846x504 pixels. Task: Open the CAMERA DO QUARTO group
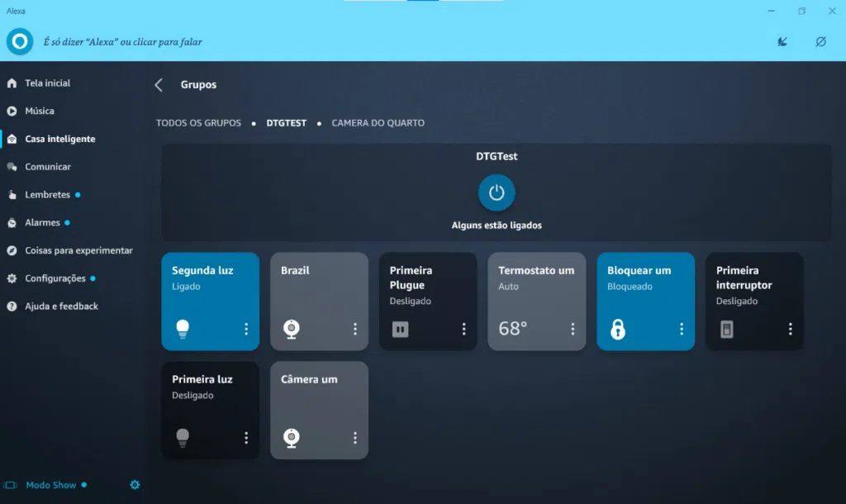pyautogui.click(x=378, y=122)
